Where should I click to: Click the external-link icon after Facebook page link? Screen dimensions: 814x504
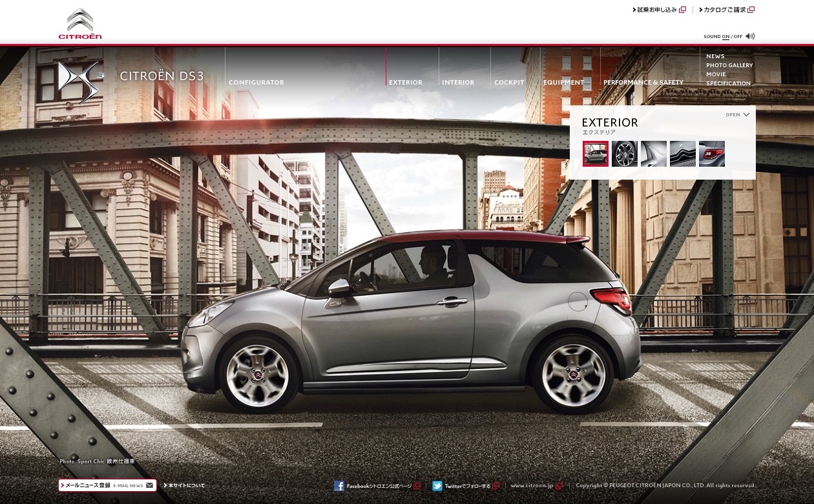pyautogui.click(x=417, y=486)
